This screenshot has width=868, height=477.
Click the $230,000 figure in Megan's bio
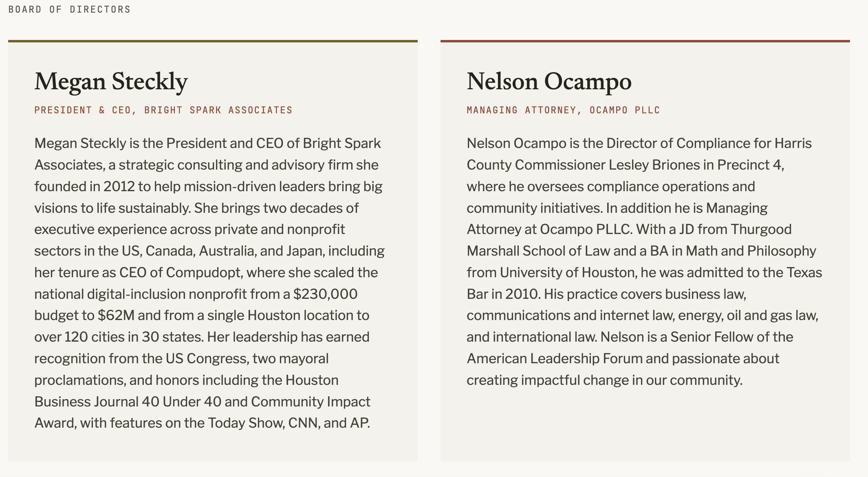(x=325, y=294)
